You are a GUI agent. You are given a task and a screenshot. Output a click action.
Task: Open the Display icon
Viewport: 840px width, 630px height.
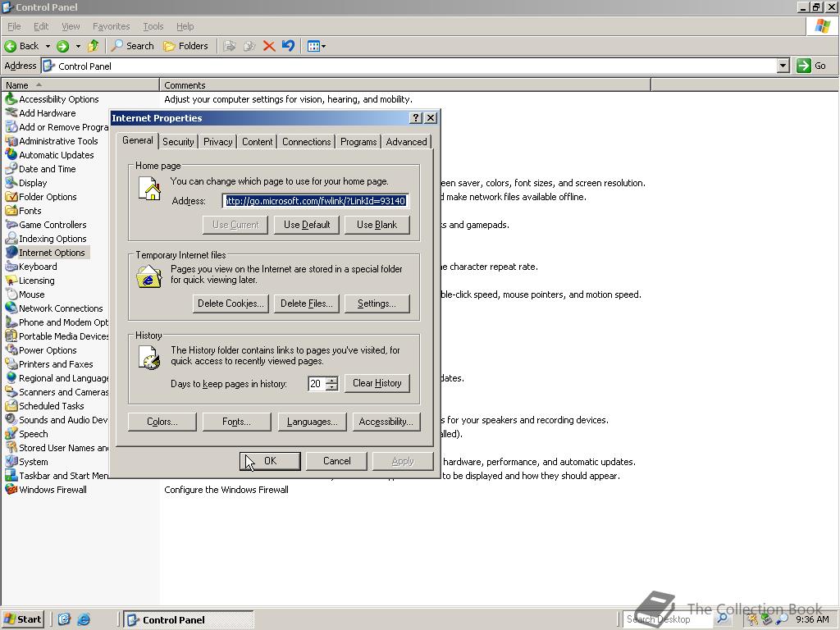point(11,183)
